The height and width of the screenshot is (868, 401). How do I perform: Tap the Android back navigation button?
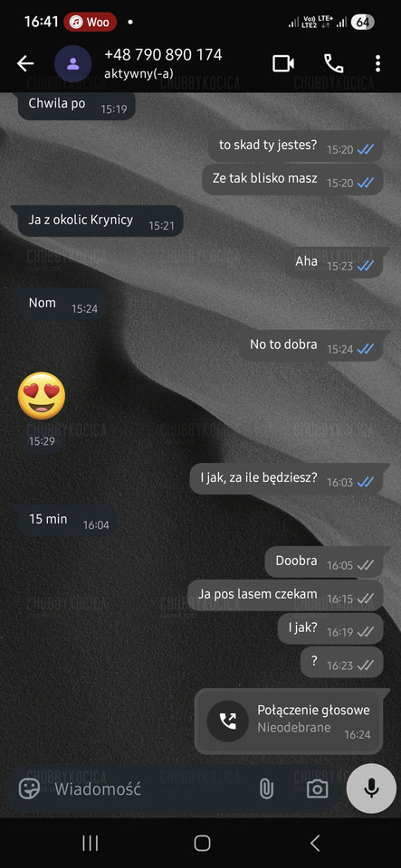(315, 843)
